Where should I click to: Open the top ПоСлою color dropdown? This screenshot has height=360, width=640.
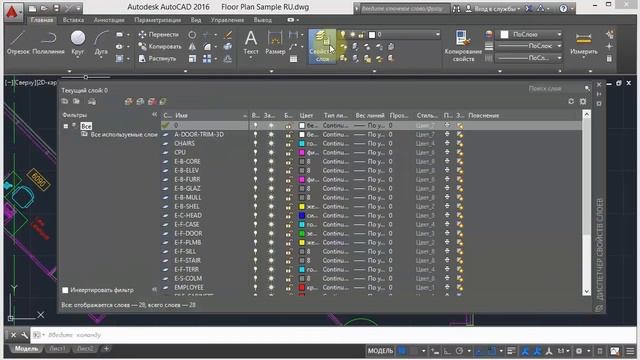(x=531, y=35)
